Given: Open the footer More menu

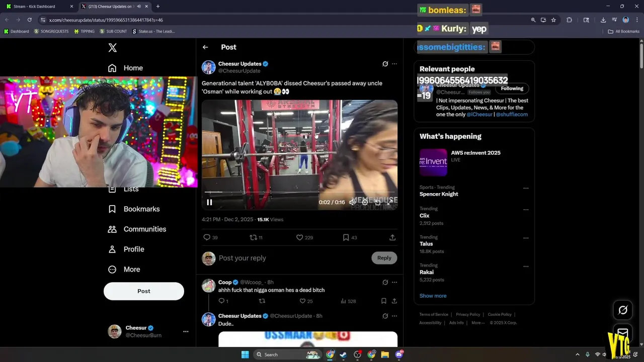Looking at the screenshot, I should 478,323.
